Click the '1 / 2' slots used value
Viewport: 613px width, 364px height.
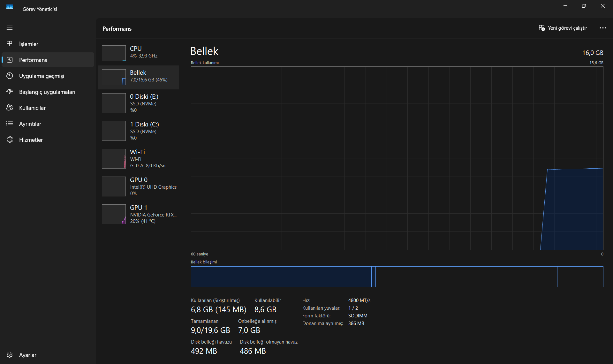[353, 308]
